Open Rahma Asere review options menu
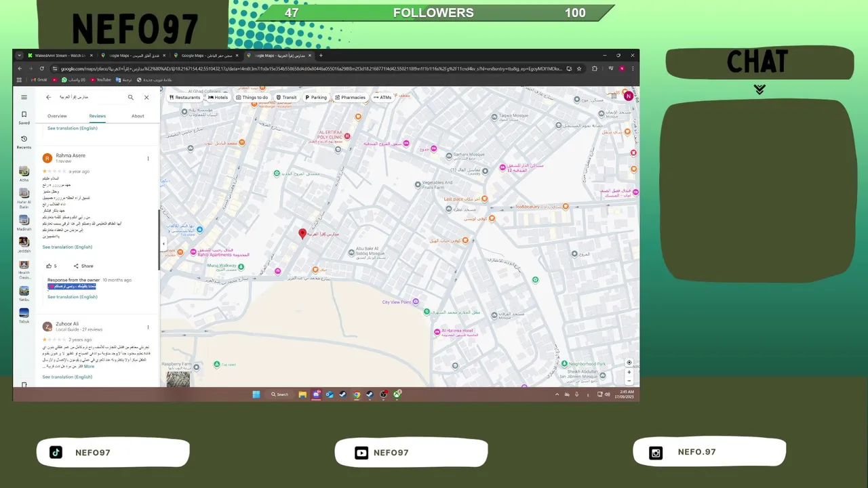 click(x=148, y=159)
